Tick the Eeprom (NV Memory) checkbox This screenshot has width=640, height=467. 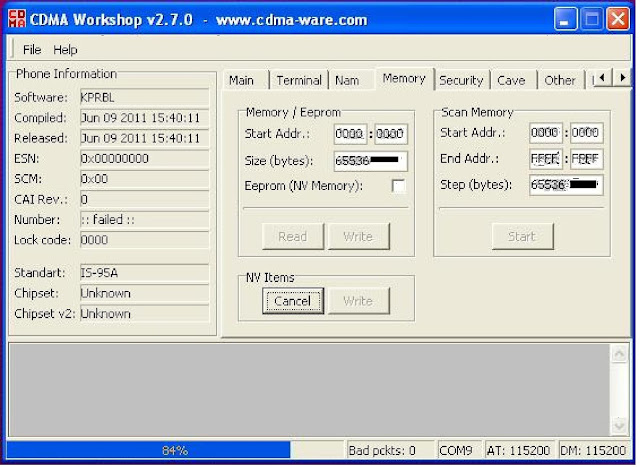click(x=398, y=186)
